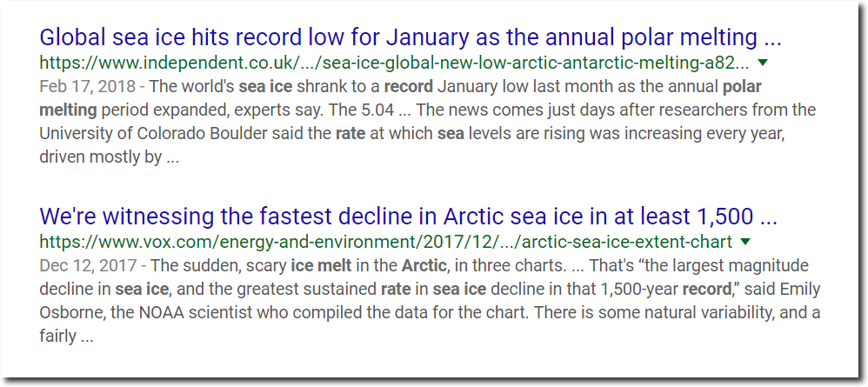
Task: Click the Feb 17, 2018 date text
Action: 88,87
